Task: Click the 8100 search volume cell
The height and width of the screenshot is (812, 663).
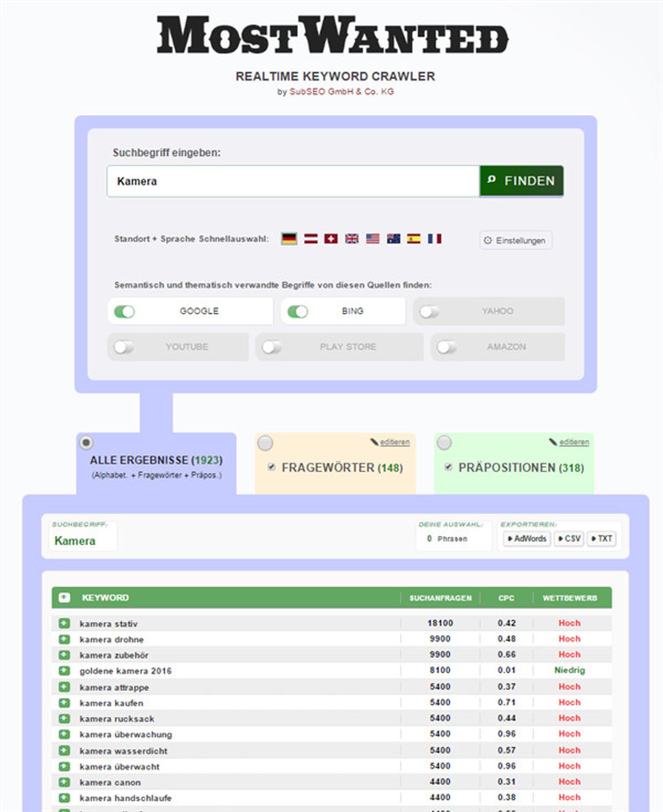Action: pos(440,670)
